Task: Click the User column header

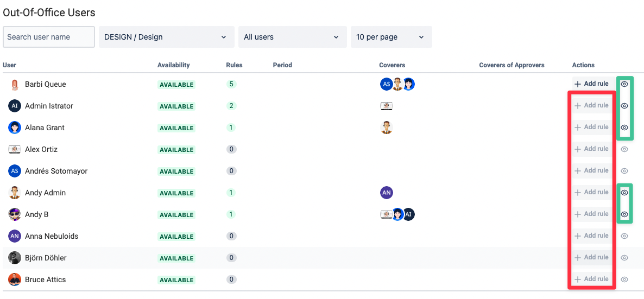Action: (9, 65)
